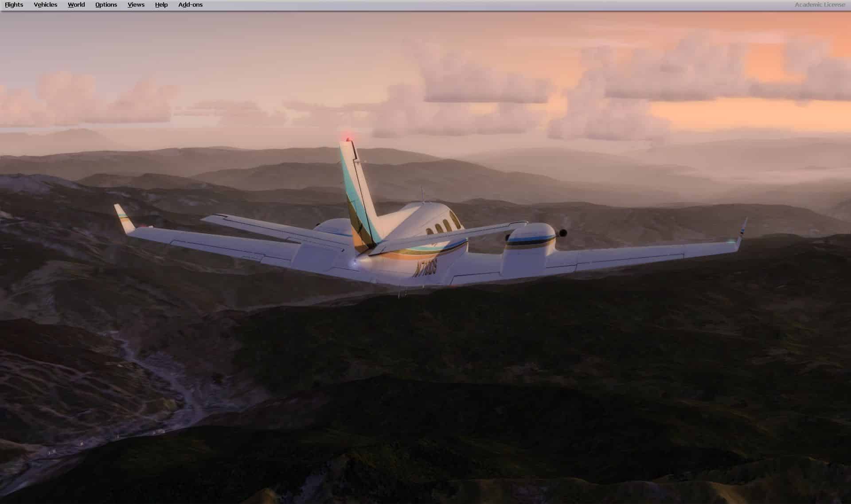
Task: Open the Views menu
Action: [136, 5]
